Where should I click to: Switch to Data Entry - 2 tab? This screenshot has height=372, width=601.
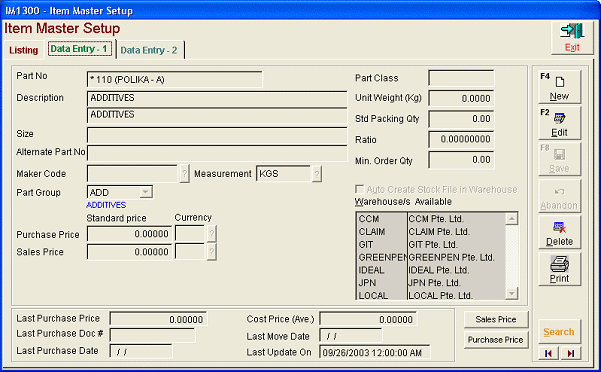click(149, 50)
